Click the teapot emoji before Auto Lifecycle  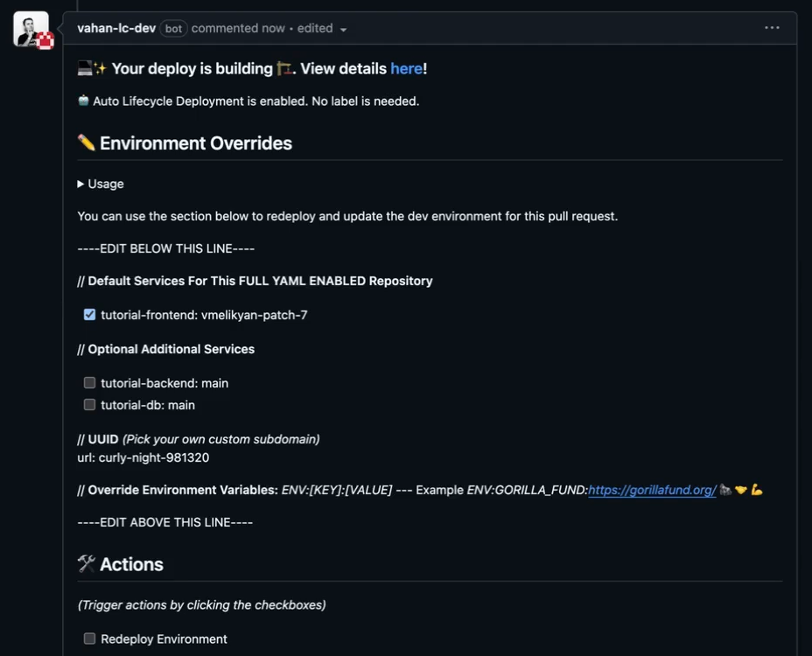point(83,101)
